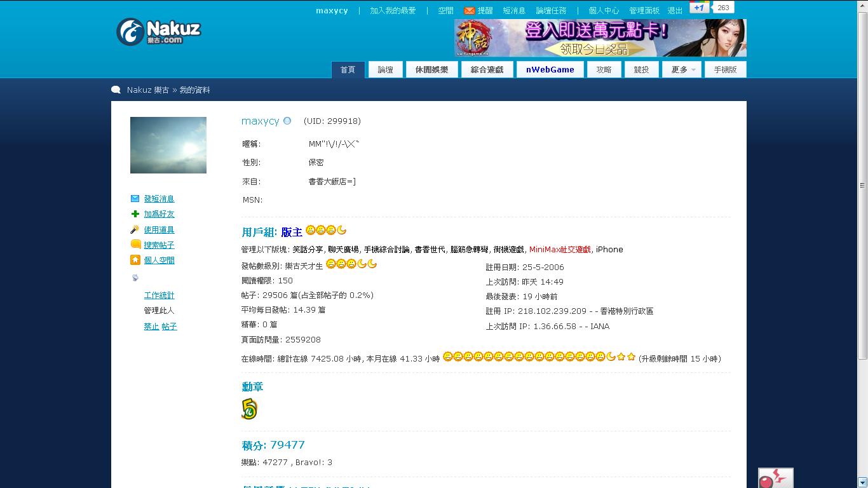Click the orange envelope reminder icon
This screenshot has width=868, height=488.
tap(470, 11)
